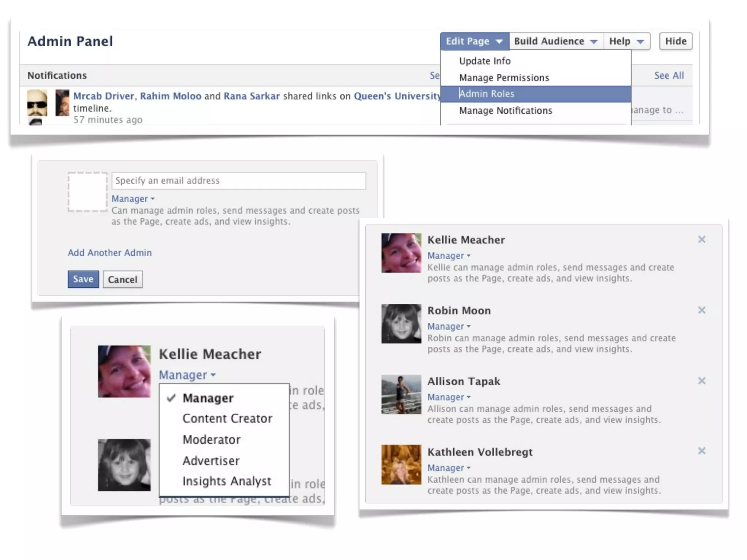Screen dimensions: 747x560
Task: Click Add Another Admin link
Action: (x=110, y=253)
